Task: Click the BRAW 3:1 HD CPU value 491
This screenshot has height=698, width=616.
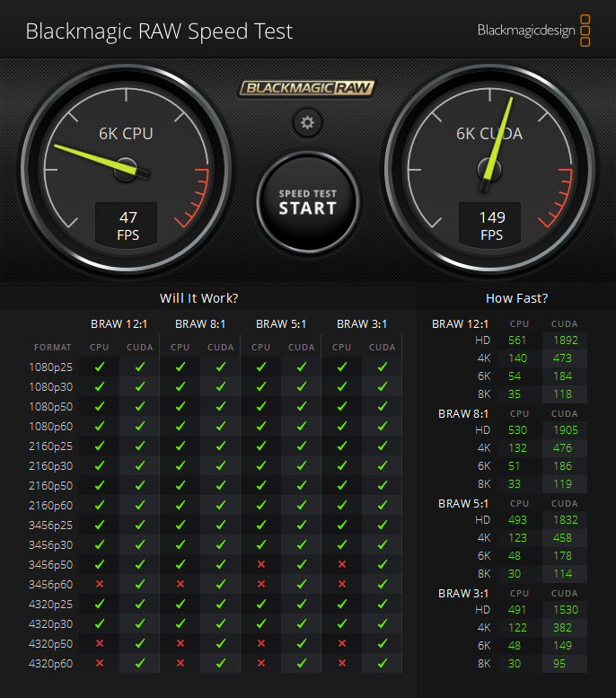Action: (517, 610)
